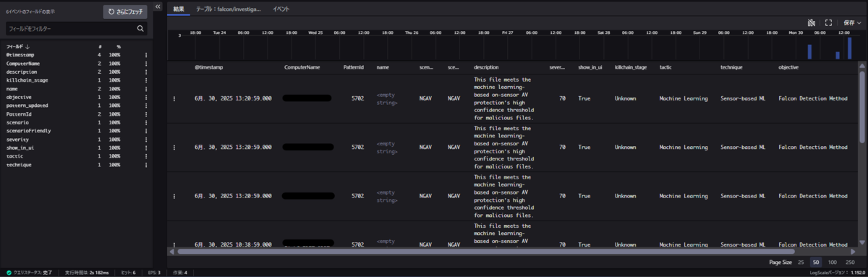Open the PatternId field options menu
The width and height of the screenshot is (868, 277).
[146, 114]
